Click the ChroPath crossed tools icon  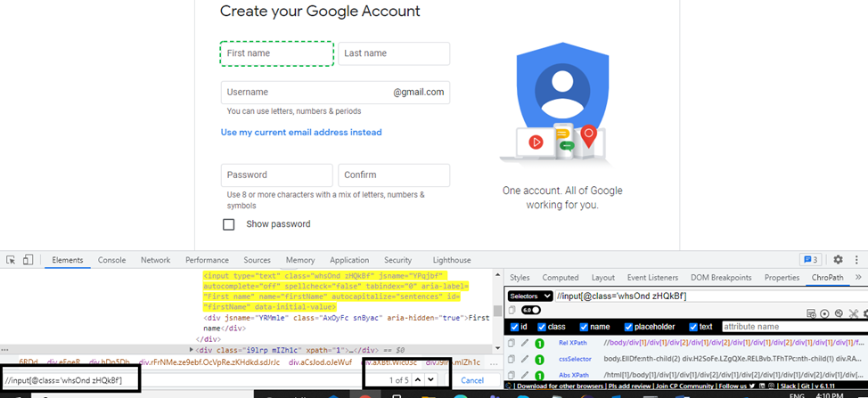[x=853, y=313]
